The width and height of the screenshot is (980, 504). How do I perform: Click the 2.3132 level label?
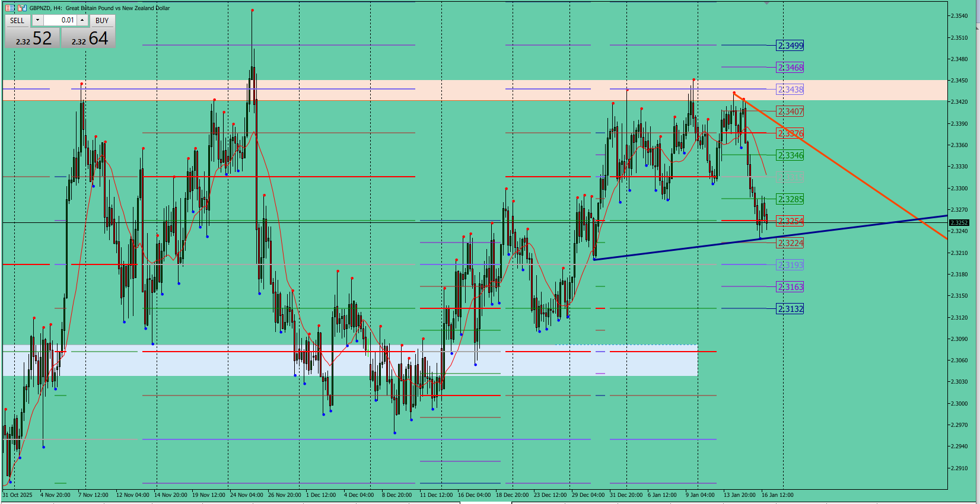click(790, 309)
